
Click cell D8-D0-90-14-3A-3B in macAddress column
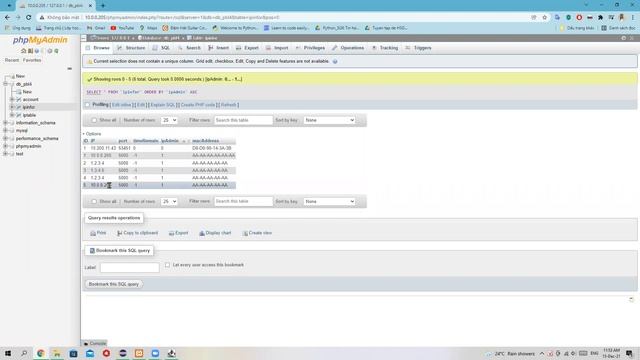point(211,148)
